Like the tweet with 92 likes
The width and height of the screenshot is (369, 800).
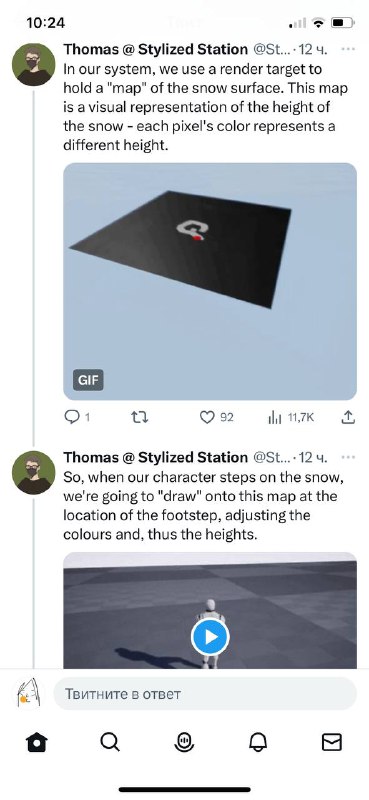point(216,417)
